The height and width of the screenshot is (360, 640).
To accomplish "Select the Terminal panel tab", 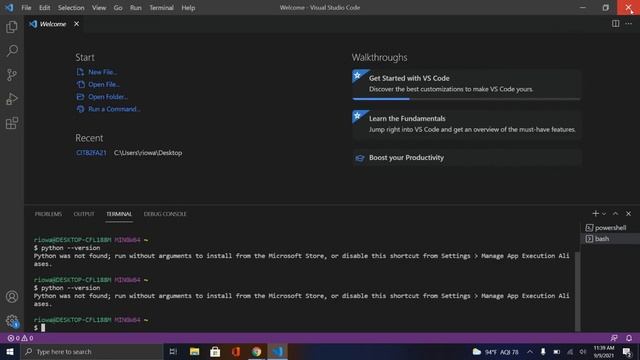I will [x=119, y=214].
